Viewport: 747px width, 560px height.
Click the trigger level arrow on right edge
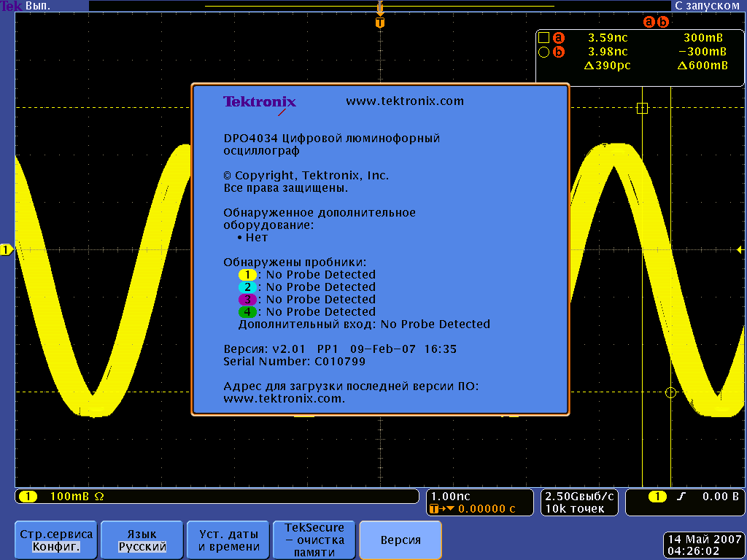(x=740, y=250)
